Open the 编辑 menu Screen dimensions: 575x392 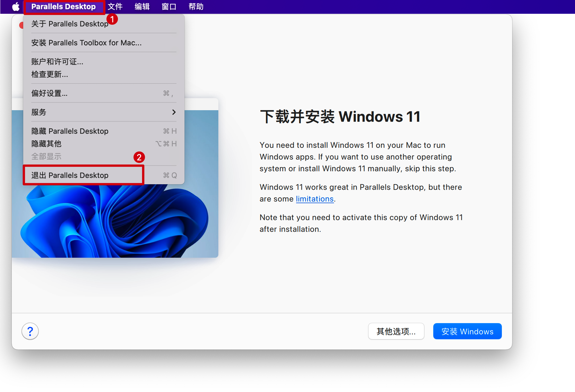point(142,7)
